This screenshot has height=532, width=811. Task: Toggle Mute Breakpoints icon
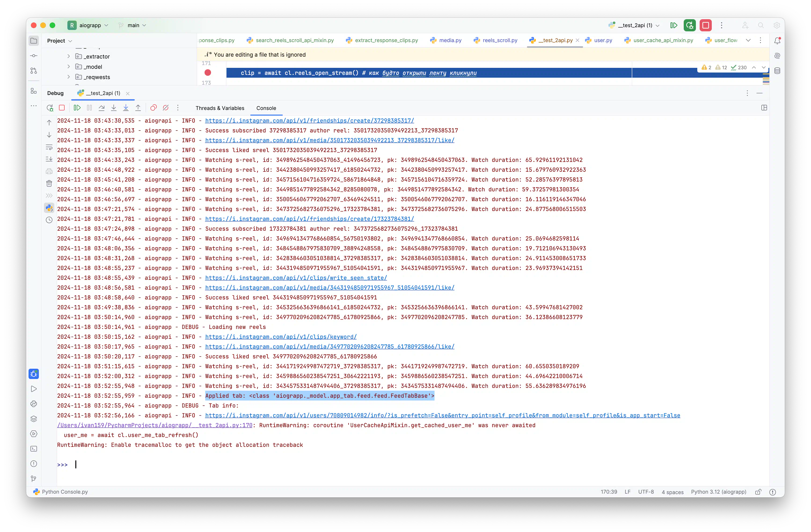pos(166,108)
